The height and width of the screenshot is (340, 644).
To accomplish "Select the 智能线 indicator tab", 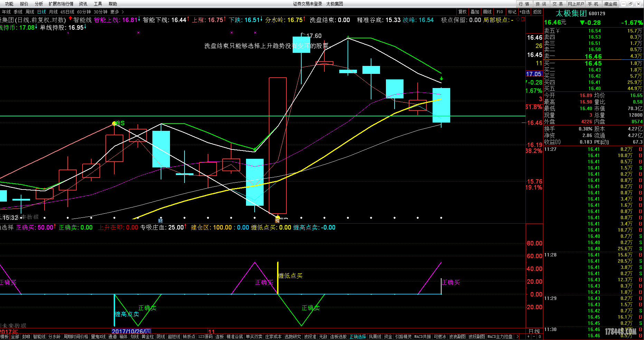I will point(39,337).
